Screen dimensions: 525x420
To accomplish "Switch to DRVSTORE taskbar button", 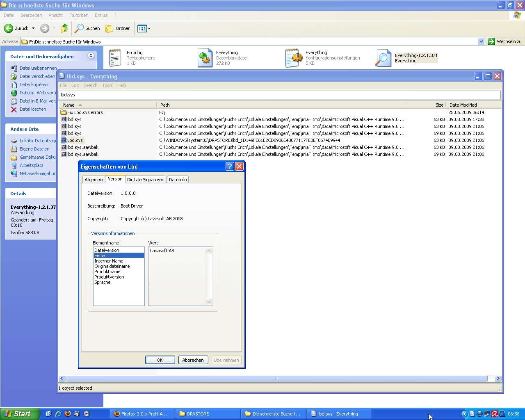I will coord(208,414).
